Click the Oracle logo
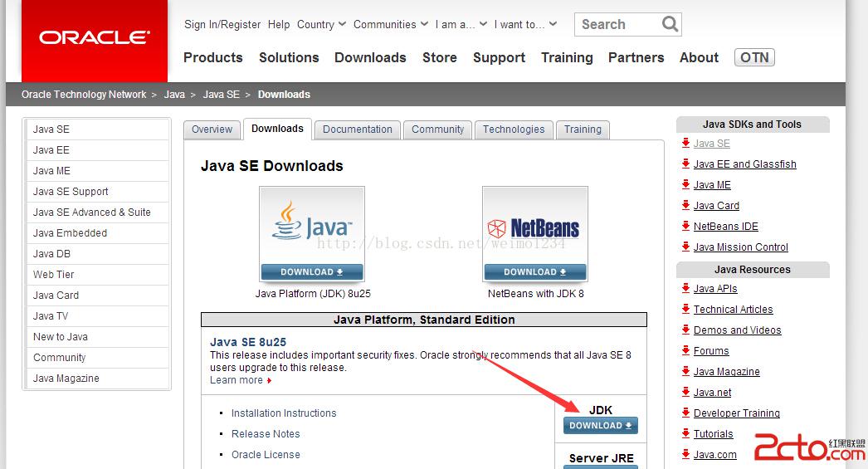Viewport: 868px width, 469px height. point(94,37)
